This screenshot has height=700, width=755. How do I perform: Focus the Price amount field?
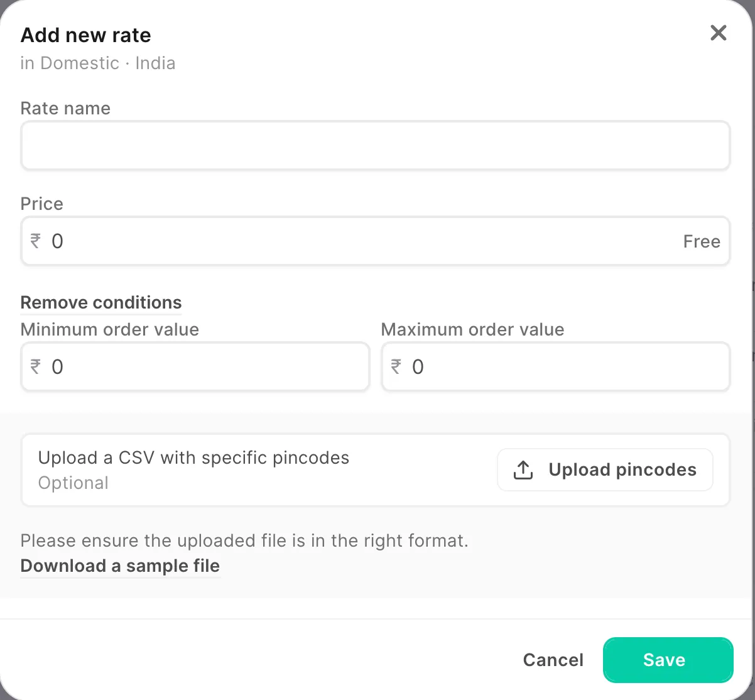[x=376, y=241]
